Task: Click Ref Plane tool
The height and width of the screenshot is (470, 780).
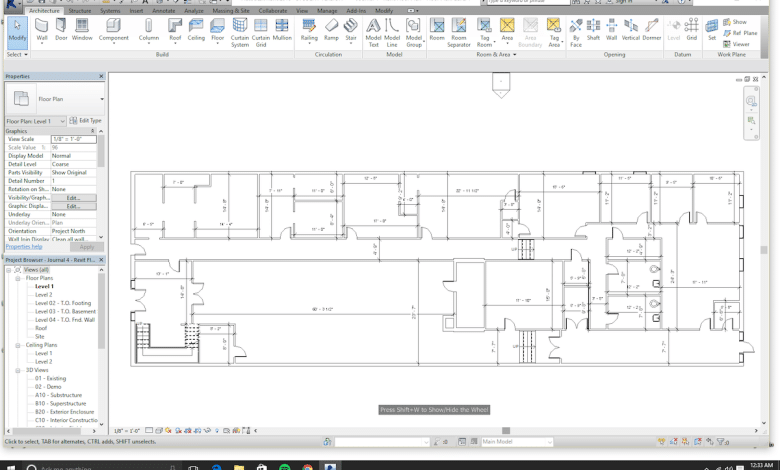Action: click(740, 33)
